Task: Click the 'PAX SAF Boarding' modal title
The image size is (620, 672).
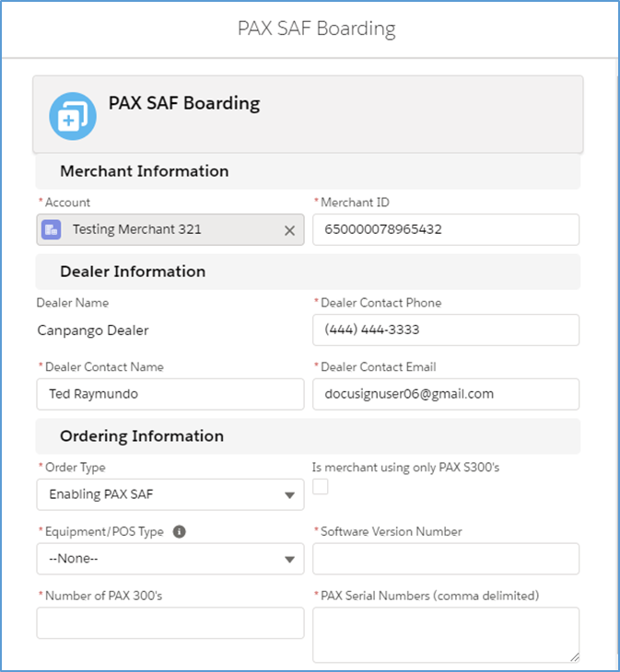Action: pos(316,29)
